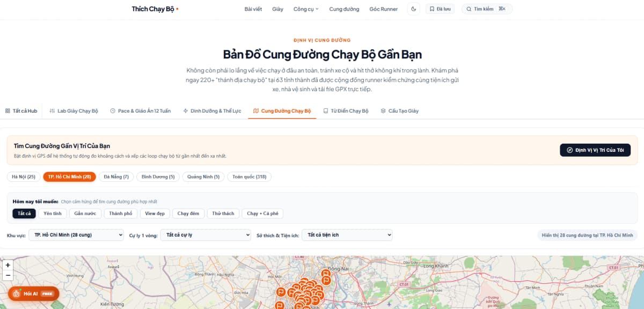Open the Cự ly 1 vòng dropdown
Image resolution: width=644 pixels, height=309 pixels.
pos(206,235)
